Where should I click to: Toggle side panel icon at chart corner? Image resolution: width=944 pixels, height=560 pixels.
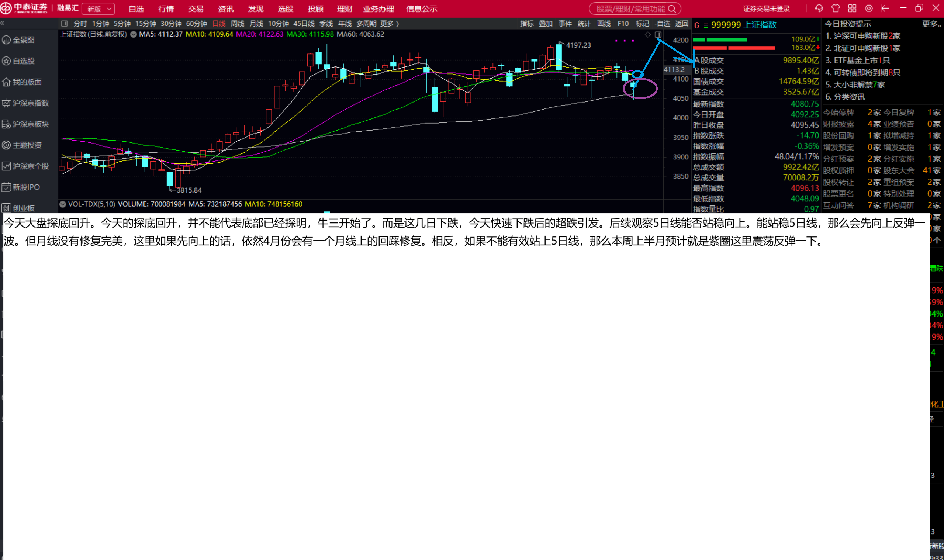pyautogui.click(x=658, y=35)
